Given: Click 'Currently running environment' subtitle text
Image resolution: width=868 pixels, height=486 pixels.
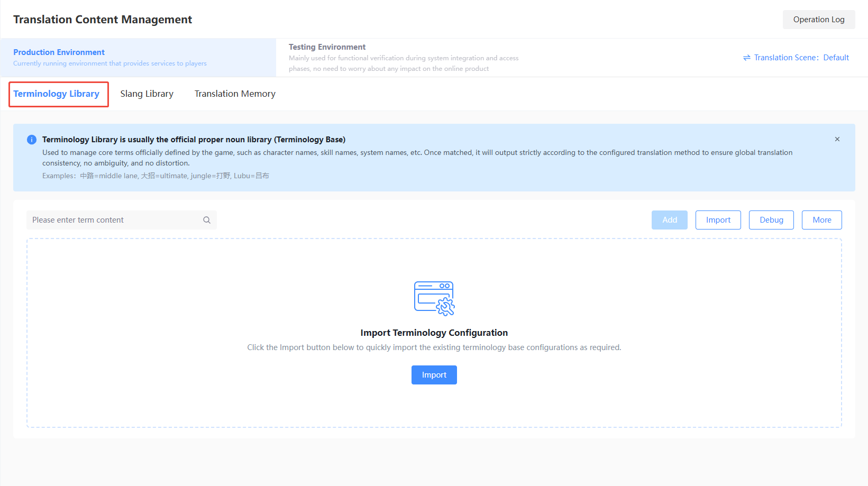Looking at the screenshot, I should (110, 63).
